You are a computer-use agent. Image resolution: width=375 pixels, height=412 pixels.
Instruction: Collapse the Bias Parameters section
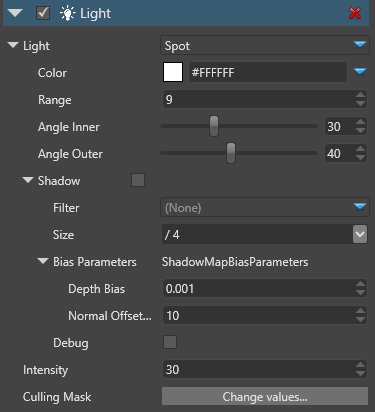[43, 261]
